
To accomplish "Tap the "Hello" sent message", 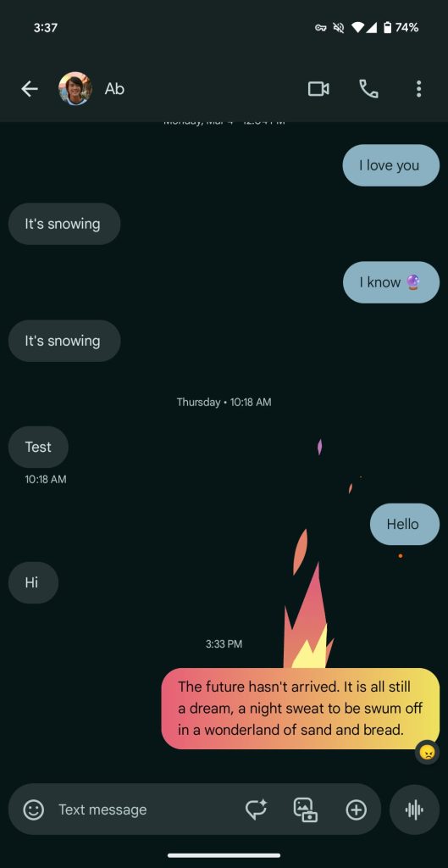I will point(404,524).
